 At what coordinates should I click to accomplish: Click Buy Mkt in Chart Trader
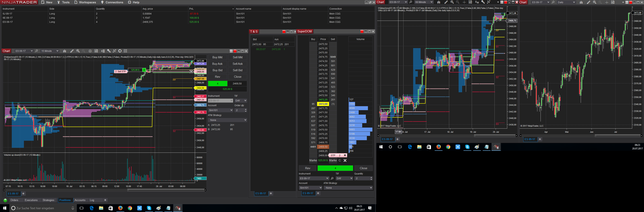click(x=218, y=57)
